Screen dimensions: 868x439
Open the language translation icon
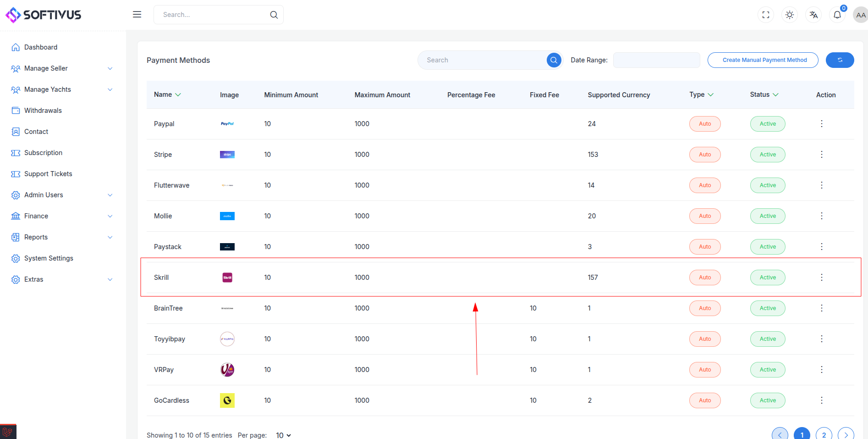[813, 15]
